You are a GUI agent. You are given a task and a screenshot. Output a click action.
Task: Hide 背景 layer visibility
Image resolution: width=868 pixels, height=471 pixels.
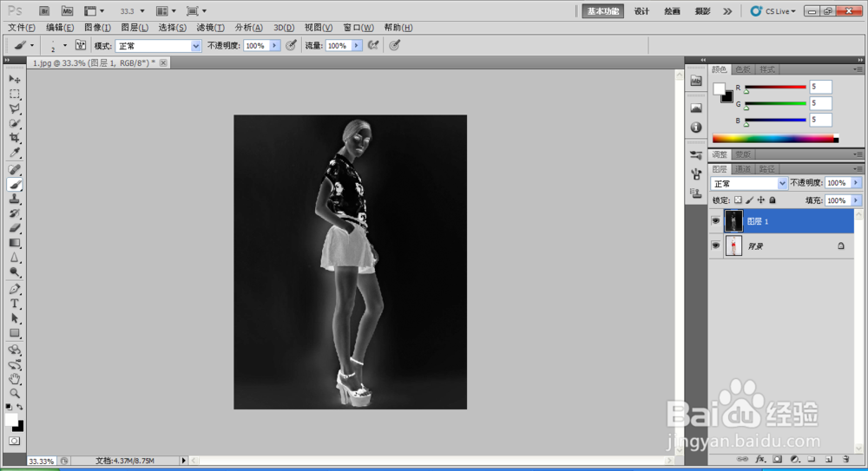(x=716, y=245)
